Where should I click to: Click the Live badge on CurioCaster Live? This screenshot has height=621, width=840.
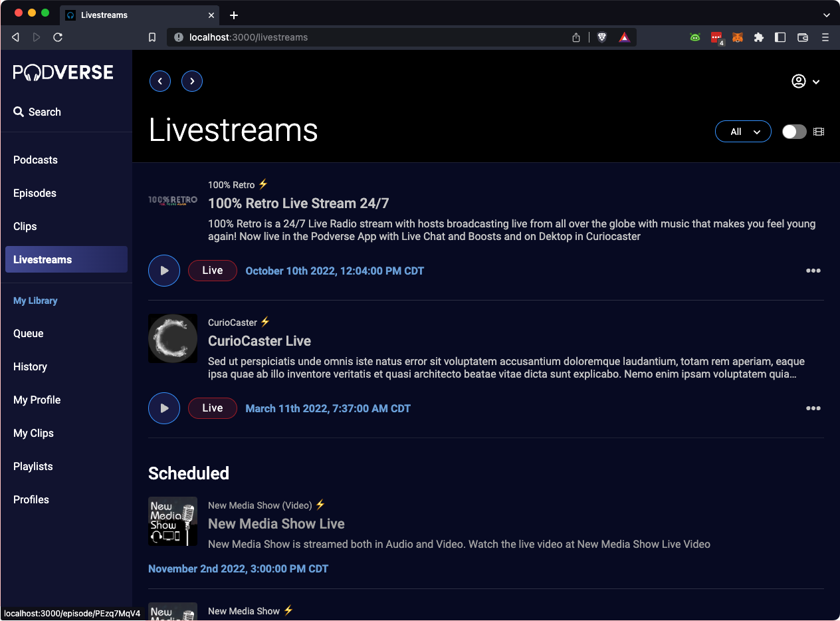212,408
